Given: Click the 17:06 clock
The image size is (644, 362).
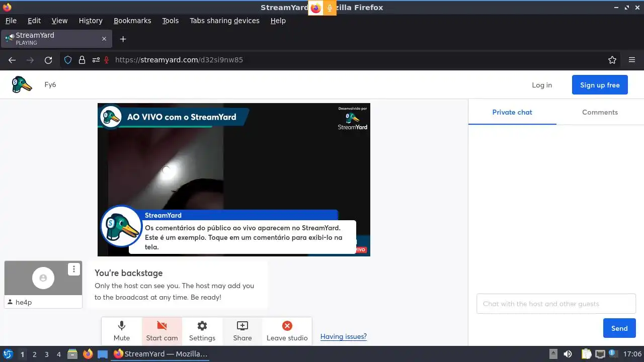Looking at the screenshot, I should (632, 354).
